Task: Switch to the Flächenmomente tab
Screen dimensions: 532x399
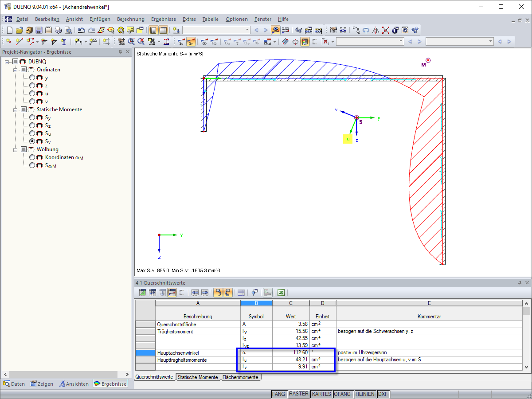Action: [241, 377]
